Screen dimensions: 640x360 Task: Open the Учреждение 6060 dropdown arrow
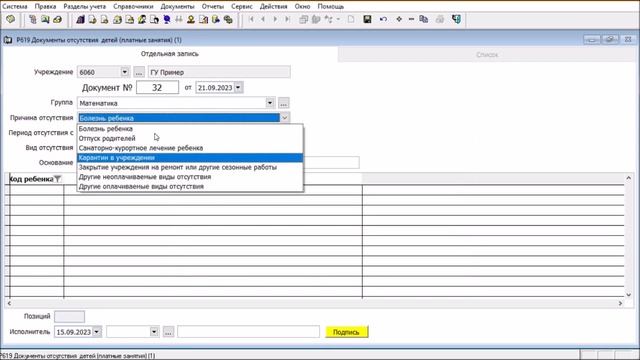pos(124,72)
